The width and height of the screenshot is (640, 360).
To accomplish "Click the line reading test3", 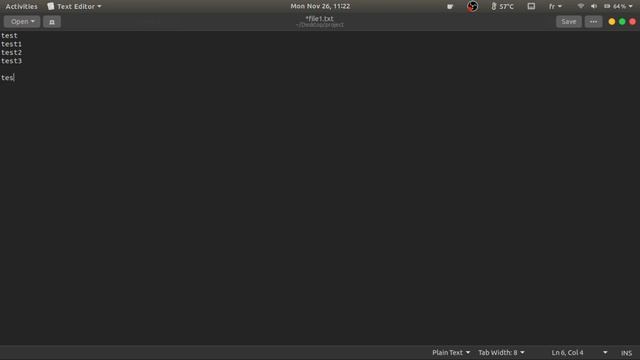I will pos(11,61).
